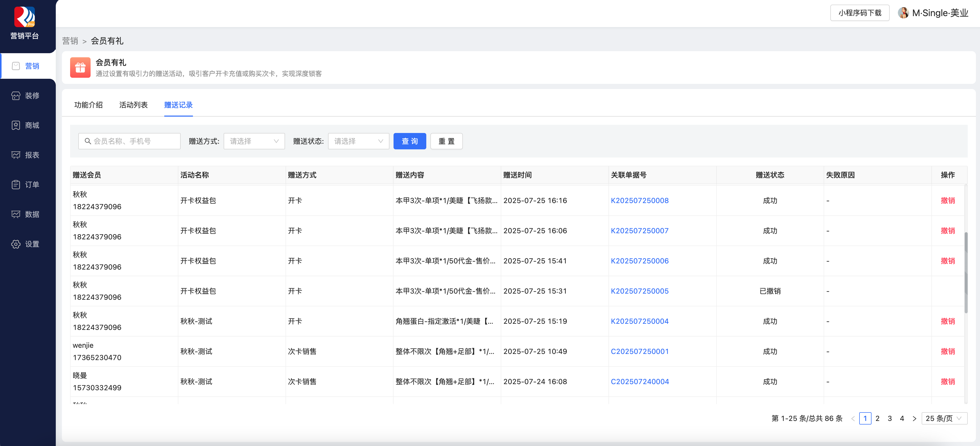This screenshot has height=446, width=980.
Task: Open the 设置 gear icon
Action: click(x=16, y=244)
